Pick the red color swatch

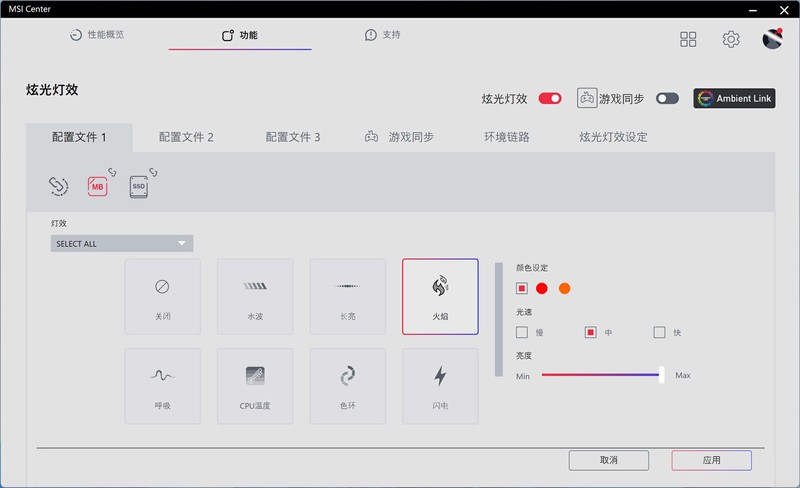pos(542,288)
